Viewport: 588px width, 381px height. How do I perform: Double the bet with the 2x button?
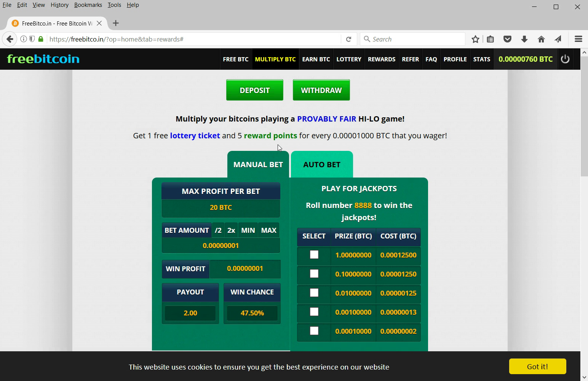tap(231, 230)
